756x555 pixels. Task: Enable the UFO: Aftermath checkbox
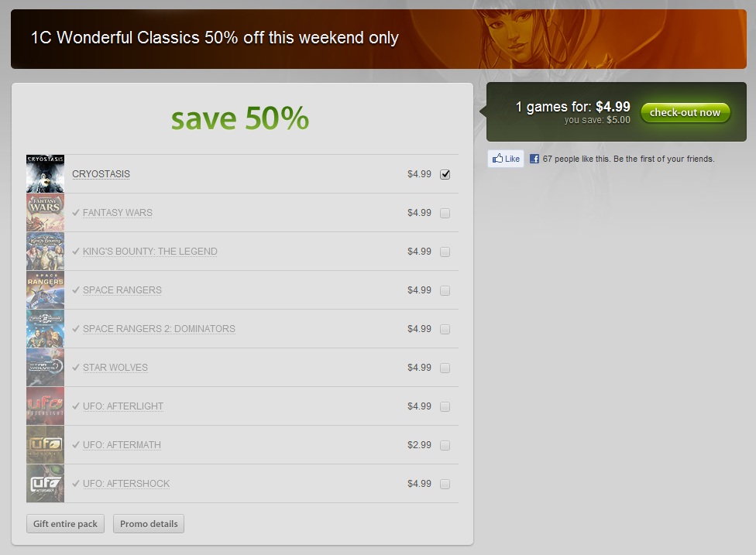(445, 445)
